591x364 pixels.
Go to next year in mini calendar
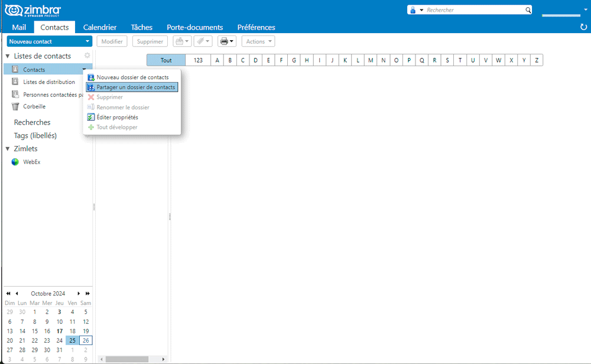click(87, 294)
